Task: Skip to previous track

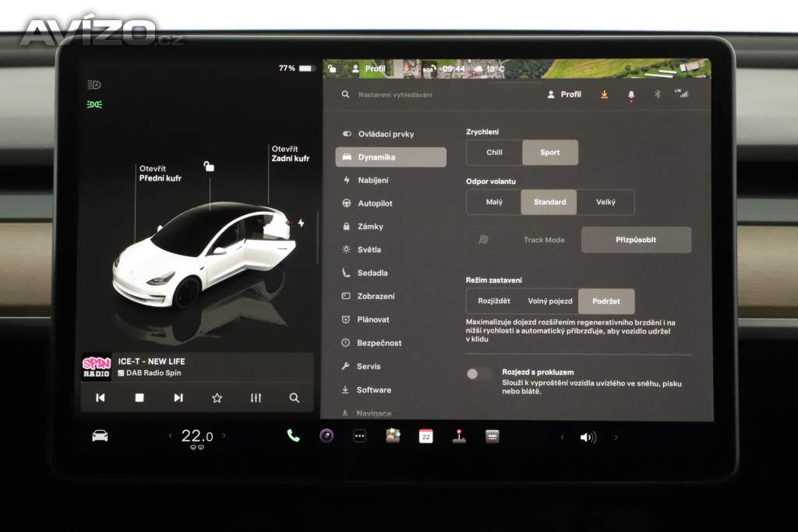Action: [x=101, y=398]
